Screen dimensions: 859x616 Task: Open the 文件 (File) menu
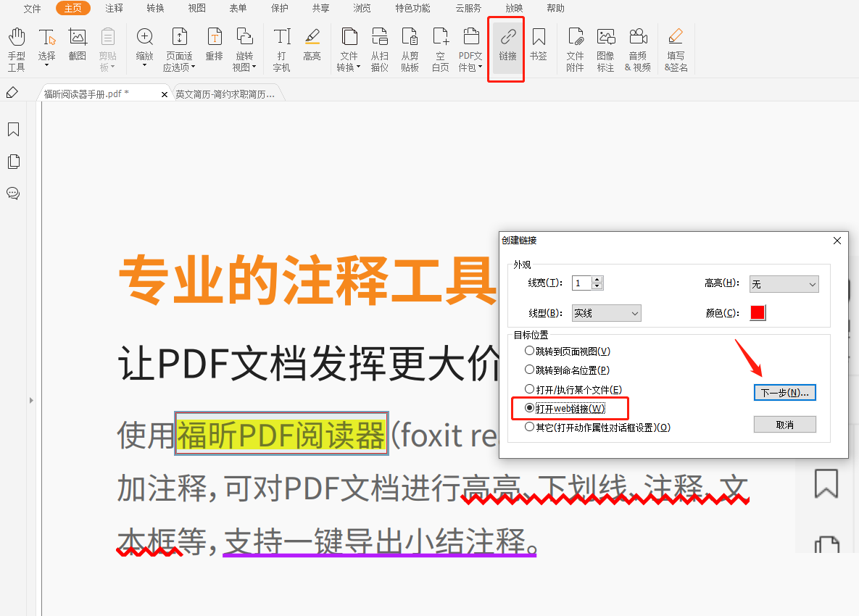coord(32,8)
